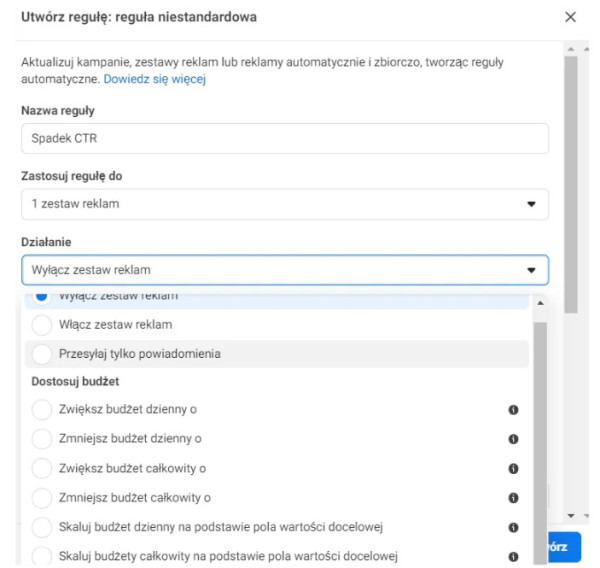Click info icon beside Skaluj budżety całkowity option
This screenshot has width=600, height=568.
pyautogui.click(x=513, y=556)
